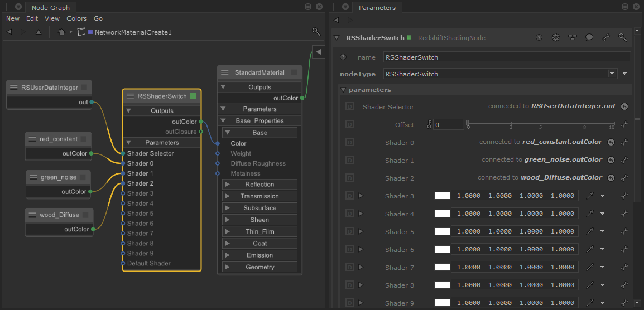Image resolution: width=644 pixels, height=310 pixels.
Task: Click the Offset keyframe curve icon
Action: pos(430,124)
